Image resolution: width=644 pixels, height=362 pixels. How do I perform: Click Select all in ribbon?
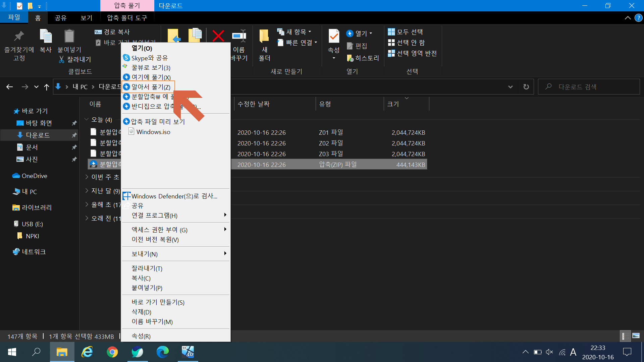coord(405,32)
